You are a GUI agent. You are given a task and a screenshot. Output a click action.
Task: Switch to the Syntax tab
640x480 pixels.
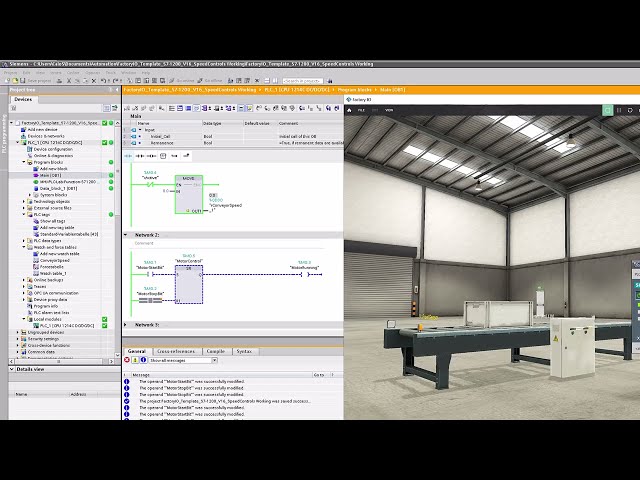pyautogui.click(x=244, y=351)
